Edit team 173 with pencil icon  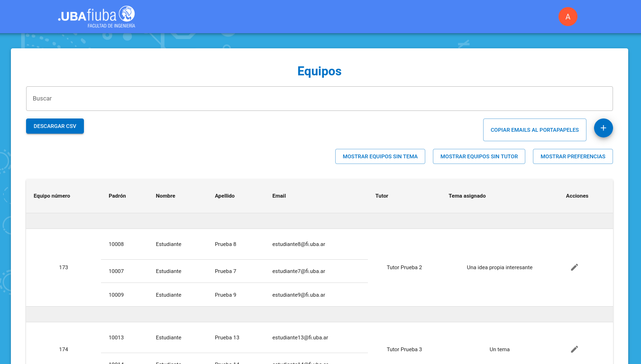(x=574, y=267)
